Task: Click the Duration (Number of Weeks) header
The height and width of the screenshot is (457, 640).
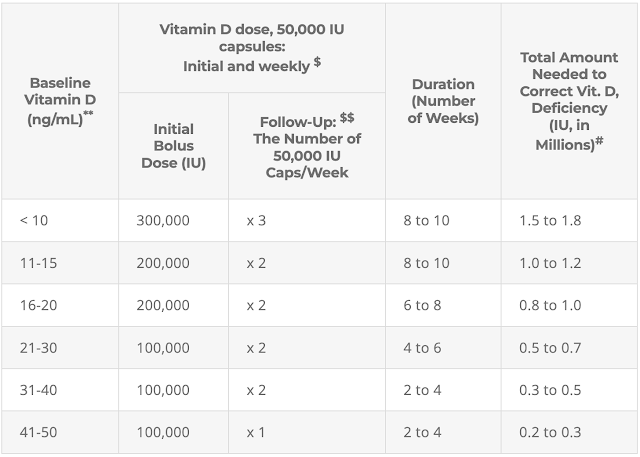Action: (443, 101)
